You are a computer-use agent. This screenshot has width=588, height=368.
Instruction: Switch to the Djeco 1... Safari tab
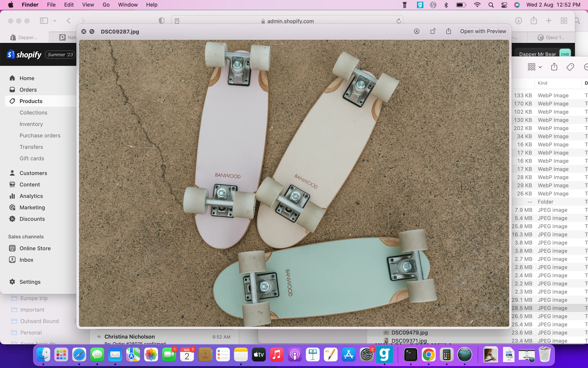[x=551, y=37]
